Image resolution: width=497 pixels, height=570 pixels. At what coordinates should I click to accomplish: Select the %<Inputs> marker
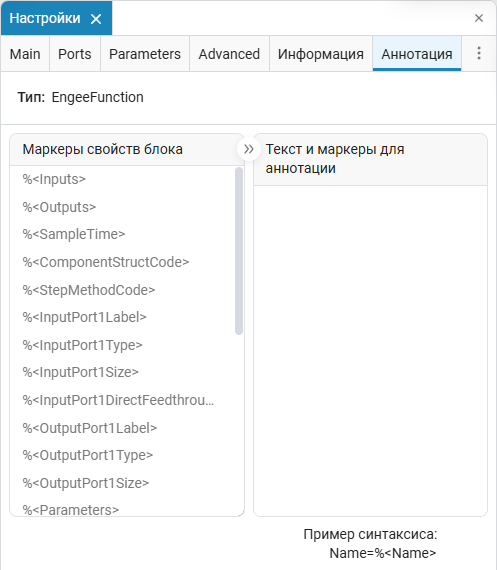(54, 179)
